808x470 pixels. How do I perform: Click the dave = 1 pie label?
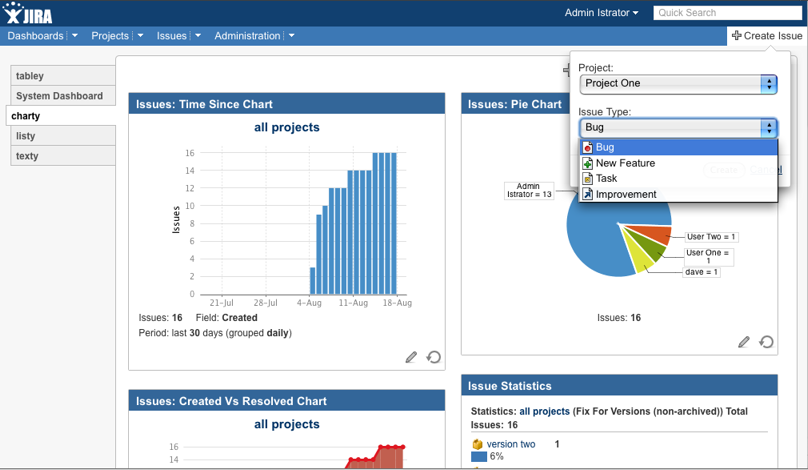[701, 272]
